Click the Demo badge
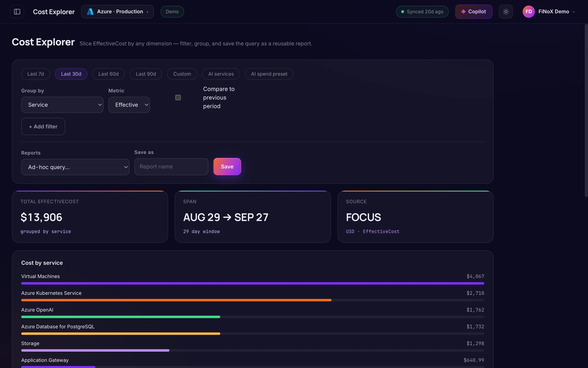The width and height of the screenshot is (588, 368). click(172, 12)
